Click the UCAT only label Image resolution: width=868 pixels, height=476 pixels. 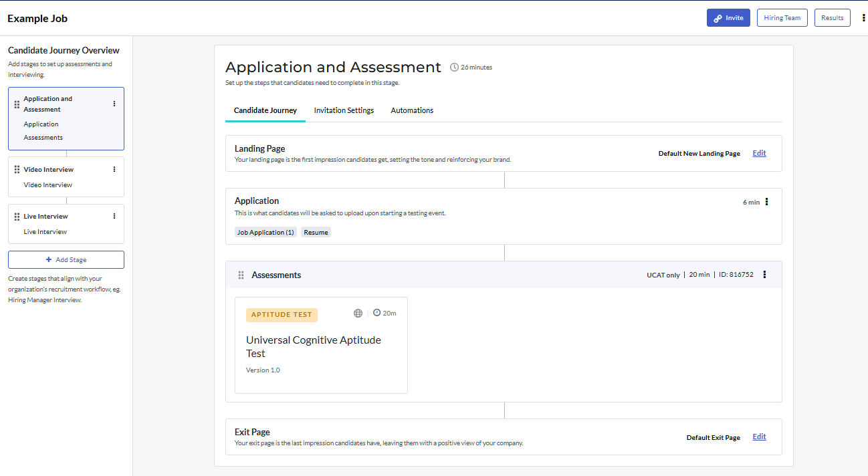point(663,275)
